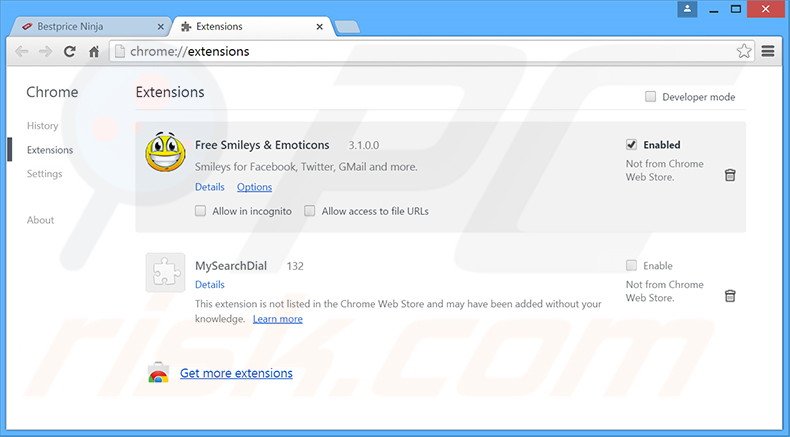Click the Chrome Web Store icon
This screenshot has height=437, width=790.
coord(158,374)
